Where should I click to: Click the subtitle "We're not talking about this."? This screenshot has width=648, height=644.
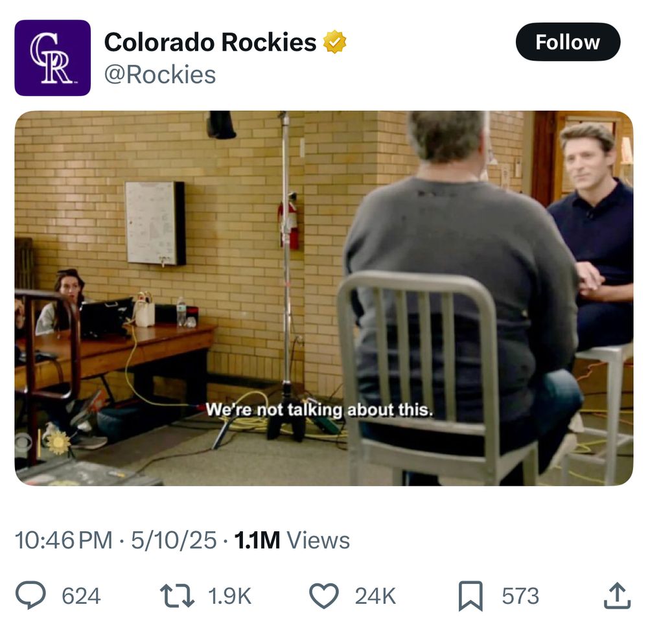(319, 409)
